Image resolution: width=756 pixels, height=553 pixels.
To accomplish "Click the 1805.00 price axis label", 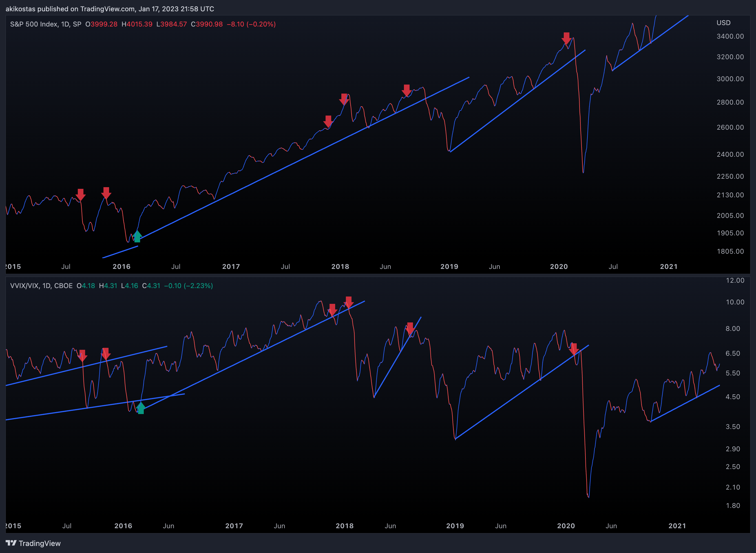I will (x=730, y=251).
